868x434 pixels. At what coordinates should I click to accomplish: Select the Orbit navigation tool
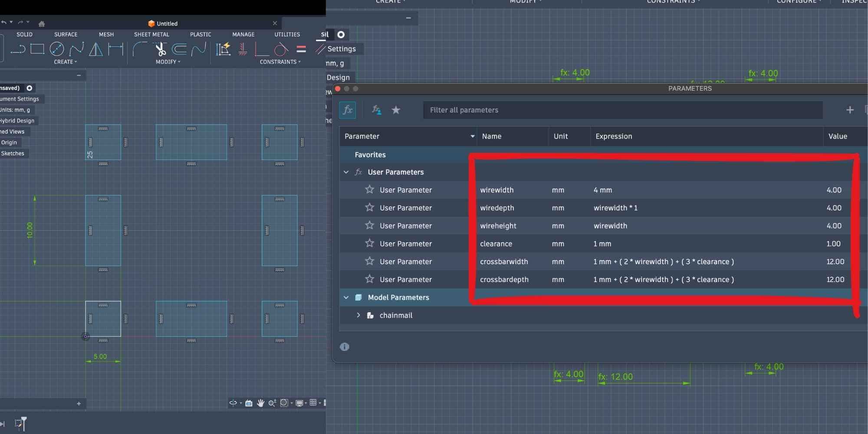pos(233,403)
